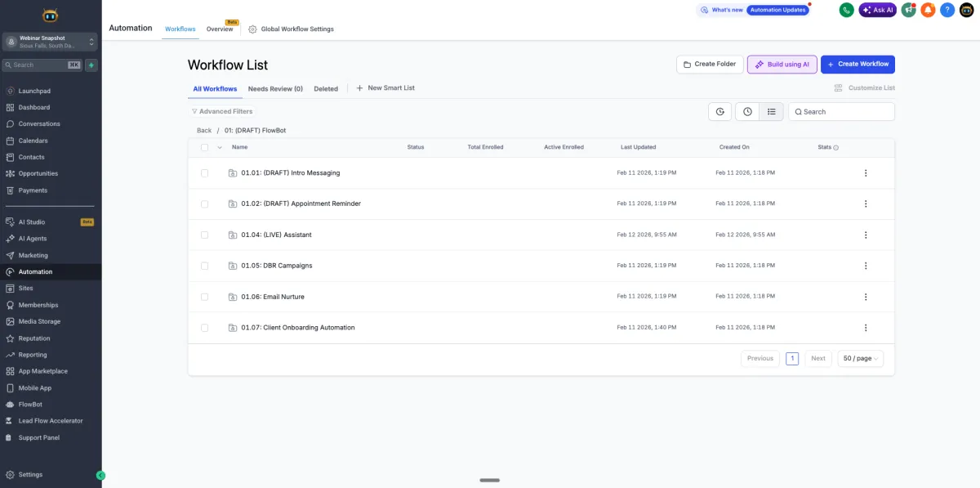Image resolution: width=980 pixels, height=488 pixels.
Task: Check the box for 01.02 Appointment Reminder
Action: point(204,204)
